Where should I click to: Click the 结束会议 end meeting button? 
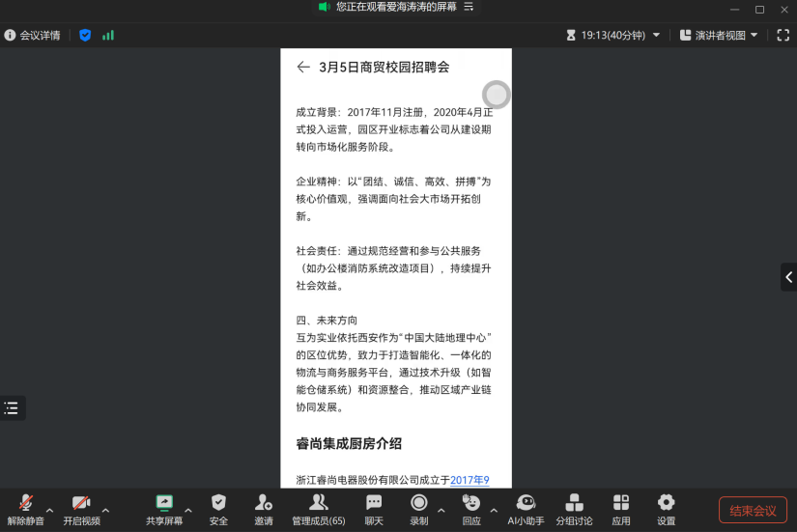tap(752, 510)
